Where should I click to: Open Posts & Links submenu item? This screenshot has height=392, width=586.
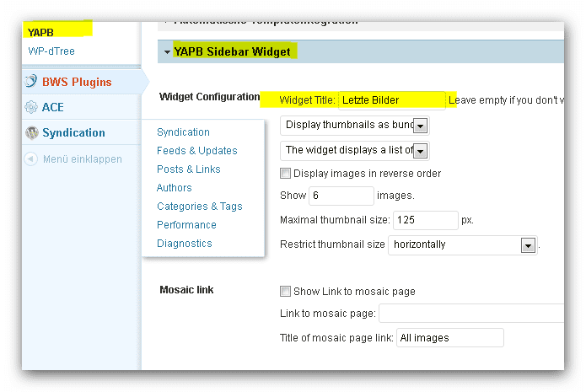pos(189,169)
